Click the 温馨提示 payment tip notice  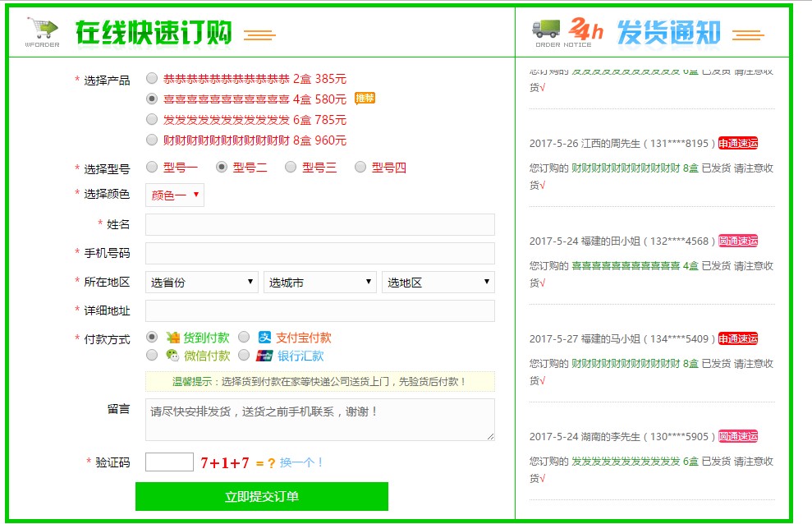(320, 382)
